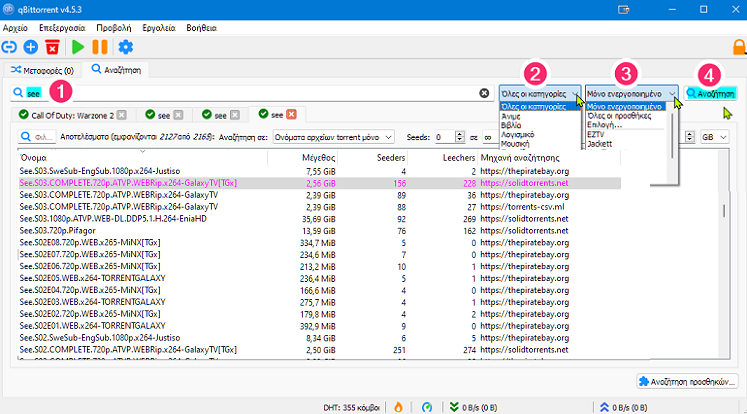
Task: Open the blue gear options icon
Action: click(125, 47)
